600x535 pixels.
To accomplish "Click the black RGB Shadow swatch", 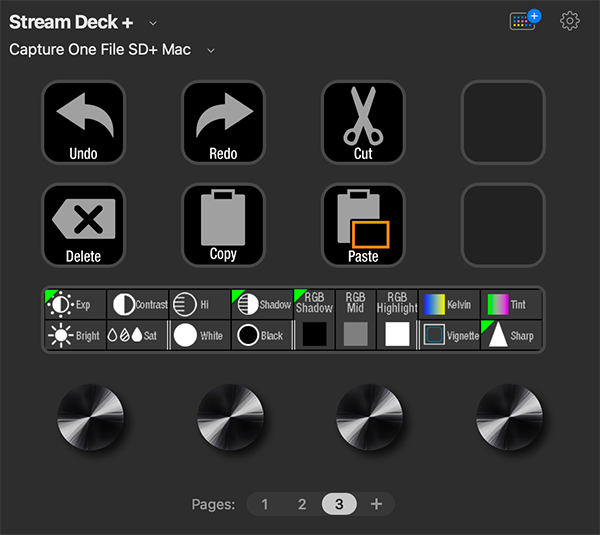I will (x=315, y=334).
